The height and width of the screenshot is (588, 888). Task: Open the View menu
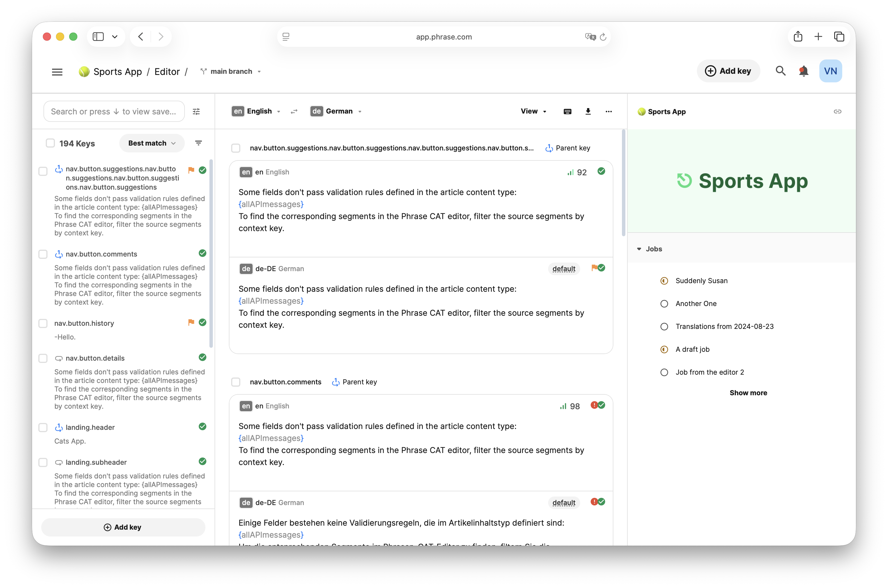pos(534,111)
